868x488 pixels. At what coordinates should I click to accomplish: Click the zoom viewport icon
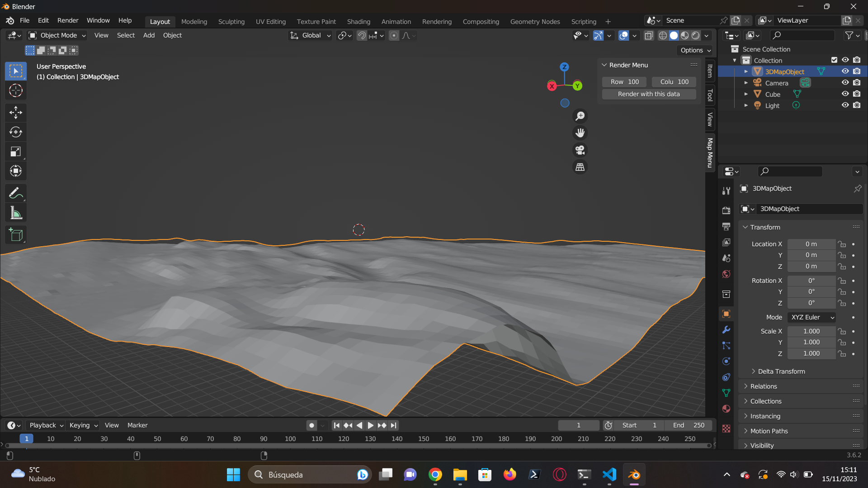click(580, 116)
